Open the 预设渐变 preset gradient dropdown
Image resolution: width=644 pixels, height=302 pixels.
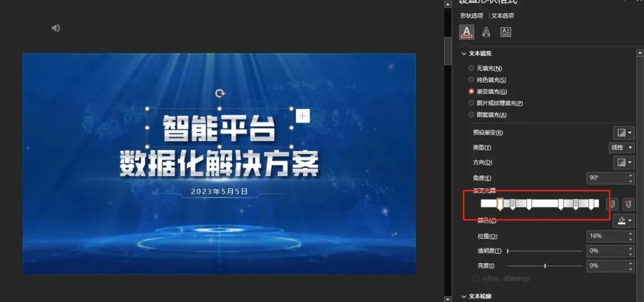click(624, 133)
